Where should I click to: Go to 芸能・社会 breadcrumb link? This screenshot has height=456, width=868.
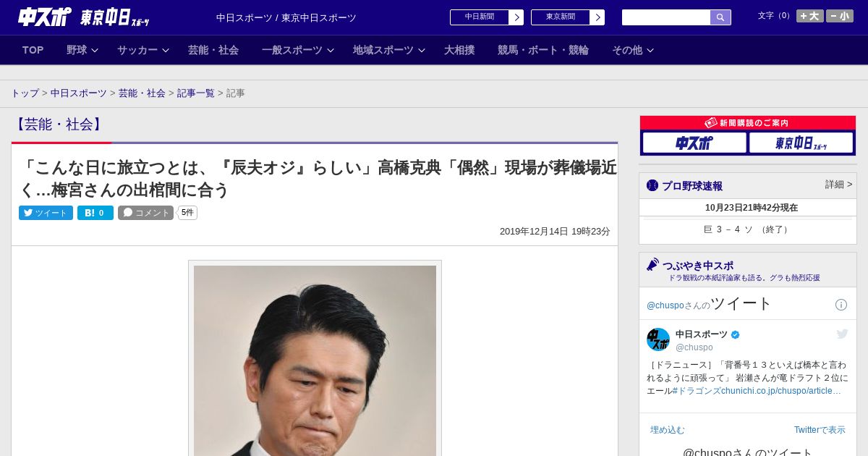tap(142, 93)
